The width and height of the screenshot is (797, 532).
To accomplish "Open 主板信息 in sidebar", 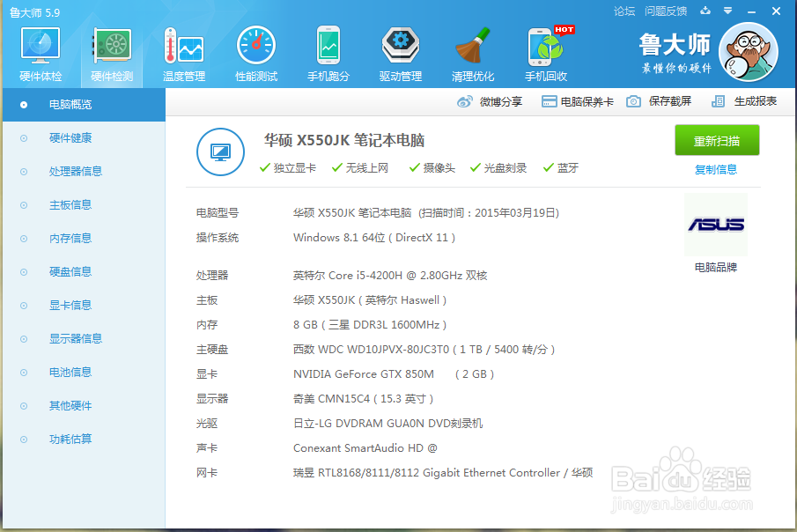I will pos(84,205).
